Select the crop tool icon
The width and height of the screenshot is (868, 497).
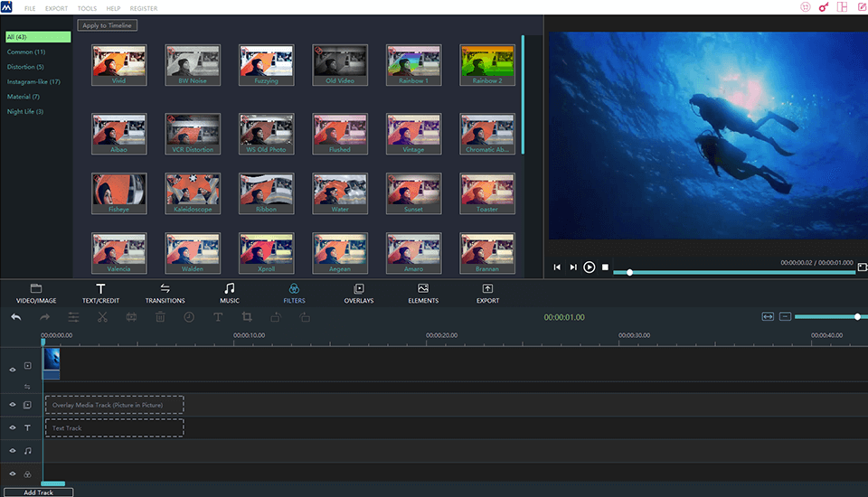(x=246, y=317)
